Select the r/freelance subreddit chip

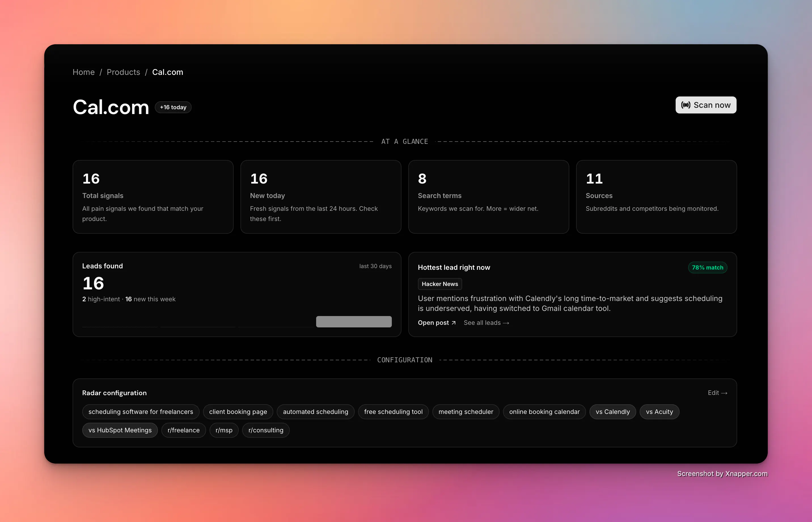tap(184, 430)
